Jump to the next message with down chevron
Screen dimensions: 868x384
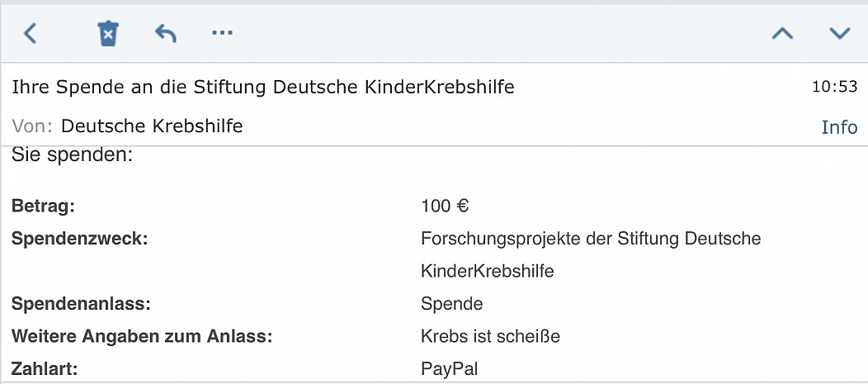[x=840, y=33]
